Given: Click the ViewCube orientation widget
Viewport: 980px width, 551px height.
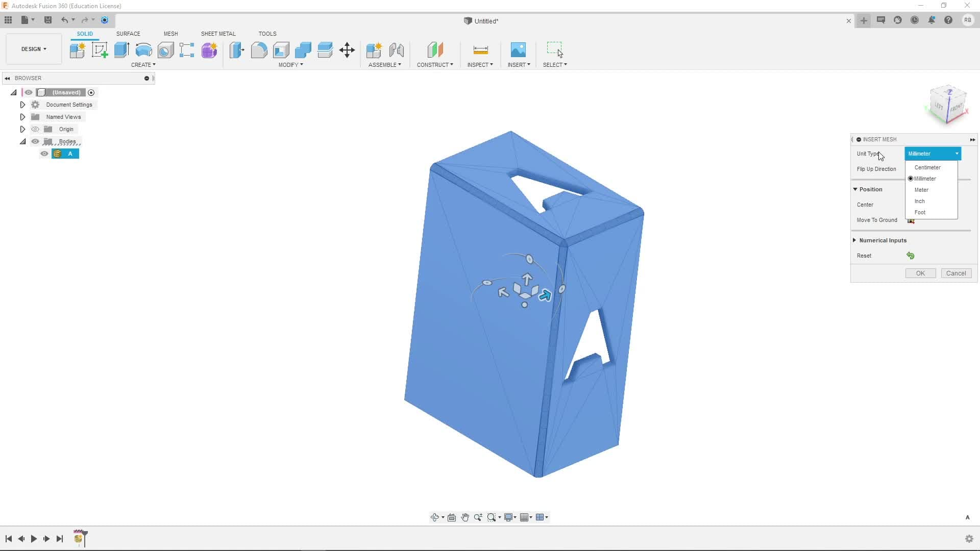Looking at the screenshot, I should click(x=948, y=105).
